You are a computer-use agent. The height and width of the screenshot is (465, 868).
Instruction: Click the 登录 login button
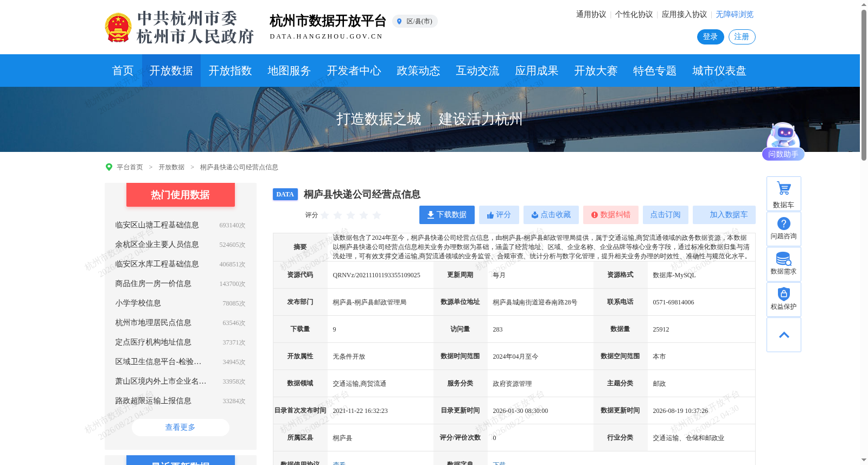(x=710, y=37)
